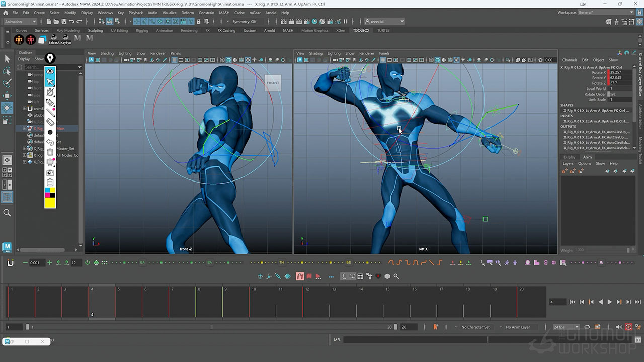Open the 24 fps frame rate dropdown
Image resolution: width=644 pixels, height=362 pixels.
(x=566, y=327)
